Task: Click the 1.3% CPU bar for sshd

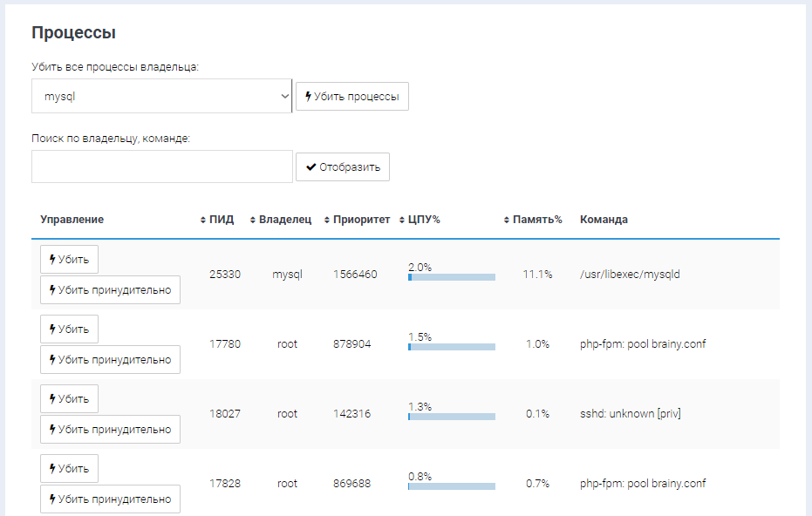Action: pyautogui.click(x=451, y=417)
